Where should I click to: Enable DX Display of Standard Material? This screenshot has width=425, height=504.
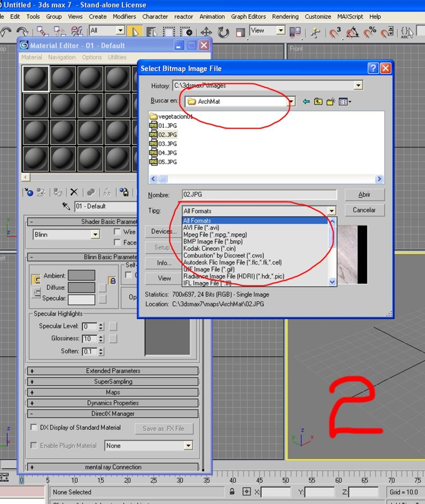coord(34,427)
